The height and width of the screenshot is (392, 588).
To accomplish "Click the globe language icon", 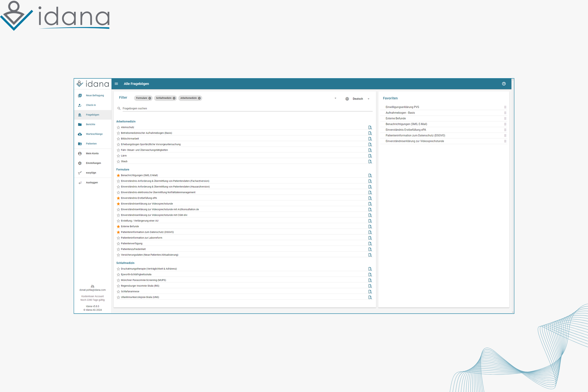I will (347, 99).
